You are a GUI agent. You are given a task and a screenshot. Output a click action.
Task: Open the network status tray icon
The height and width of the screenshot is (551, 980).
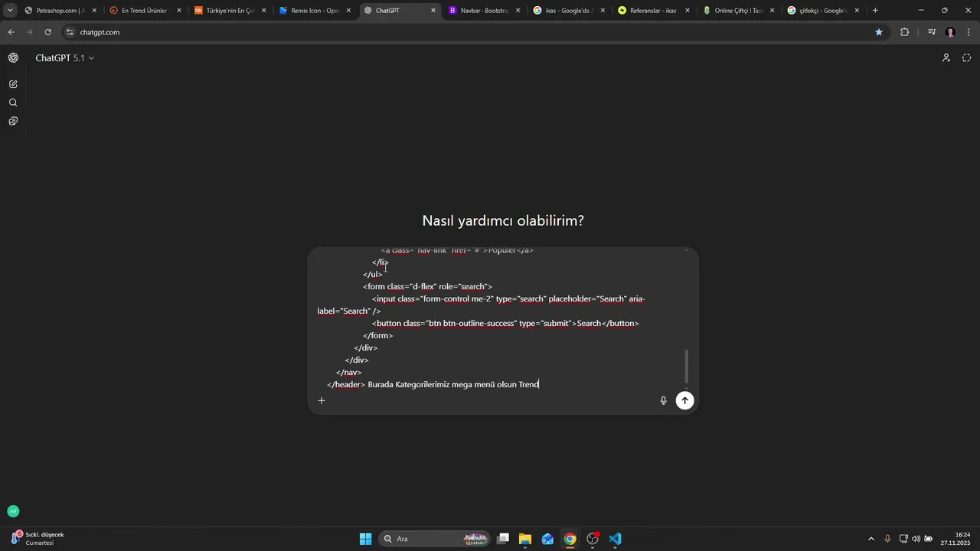[x=903, y=539]
